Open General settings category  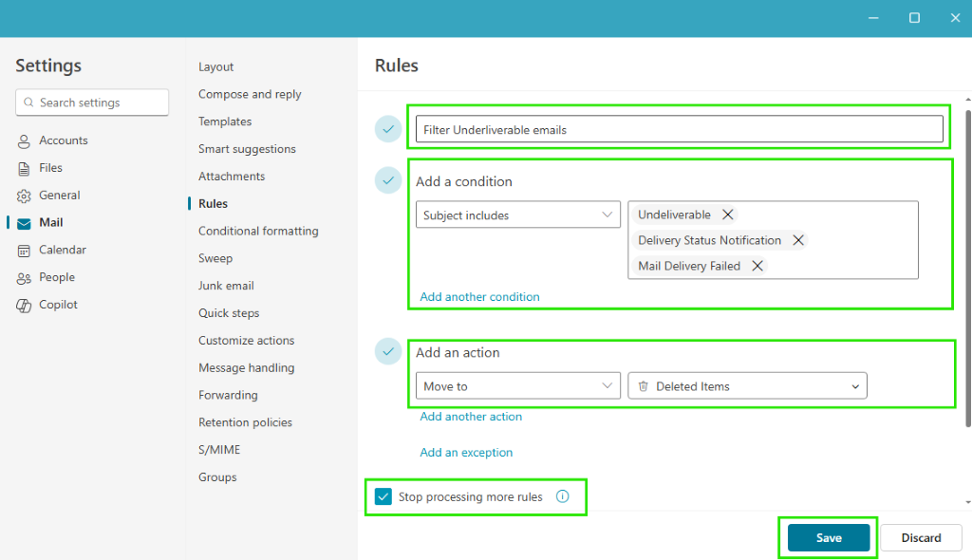click(60, 195)
